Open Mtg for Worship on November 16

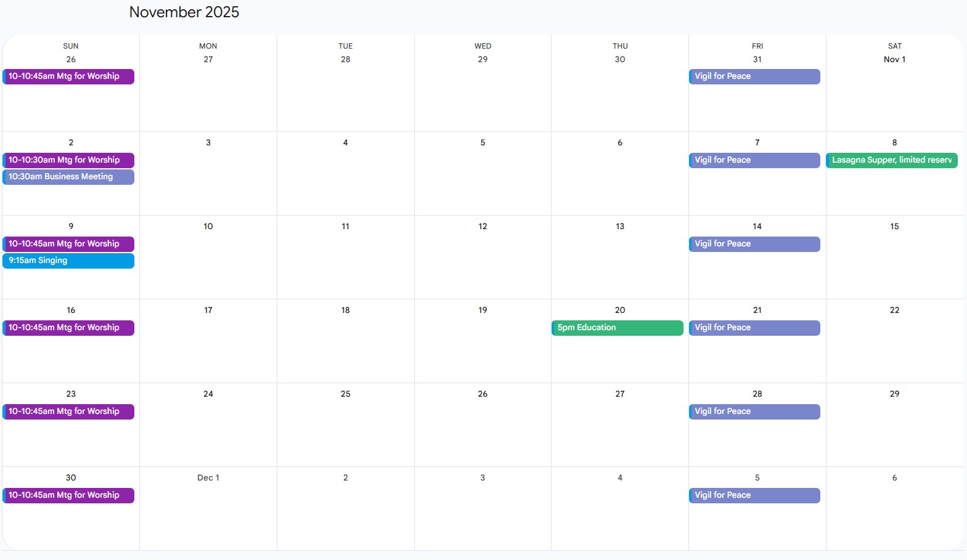point(68,328)
